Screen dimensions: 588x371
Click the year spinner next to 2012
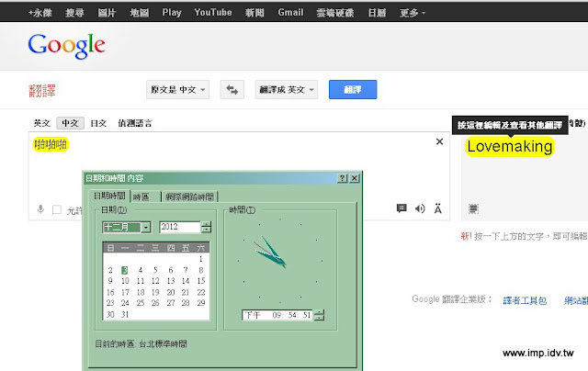(206, 227)
